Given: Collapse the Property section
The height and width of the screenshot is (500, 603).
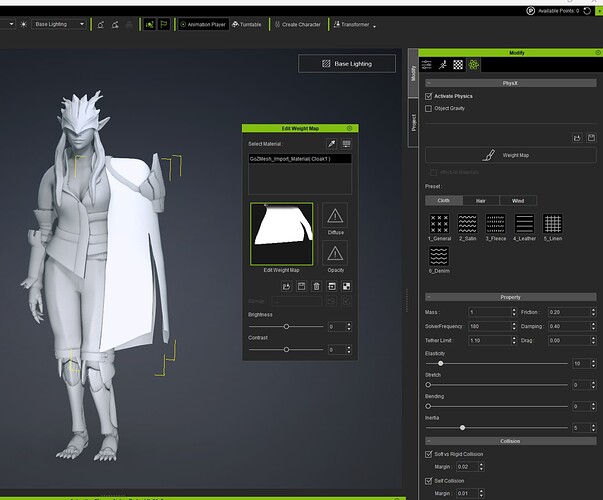Looking at the screenshot, I should point(429,297).
